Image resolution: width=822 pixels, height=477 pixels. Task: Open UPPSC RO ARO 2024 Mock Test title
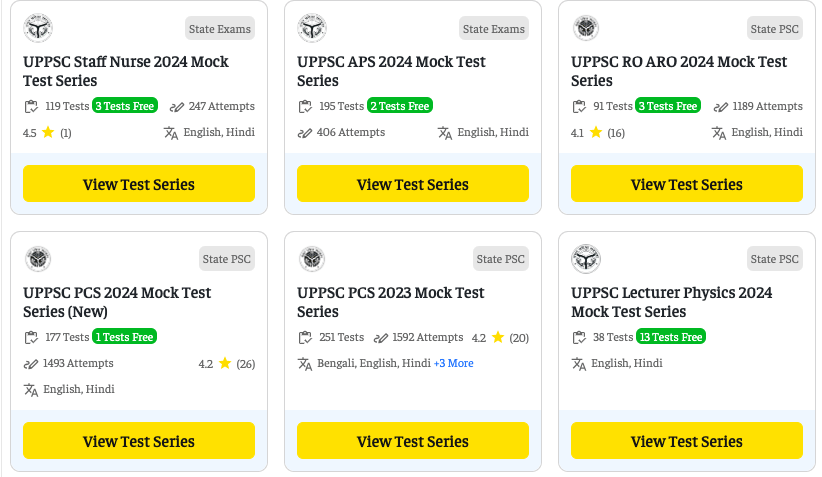click(678, 71)
